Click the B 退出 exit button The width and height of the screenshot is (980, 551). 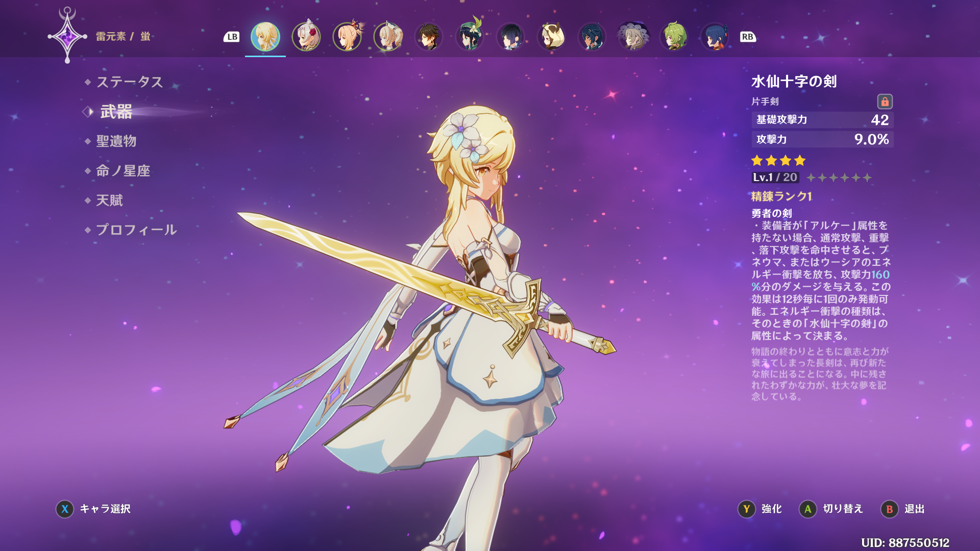tap(903, 509)
